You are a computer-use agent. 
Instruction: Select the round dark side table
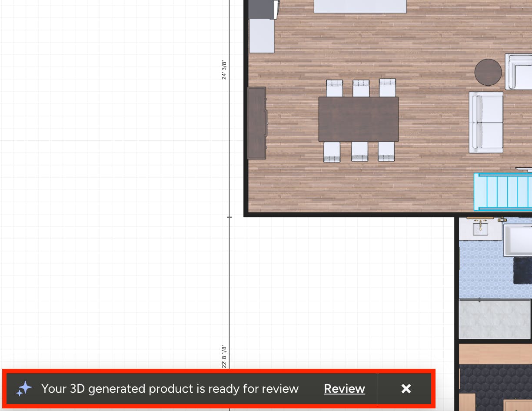pyautogui.click(x=488, y=72)
